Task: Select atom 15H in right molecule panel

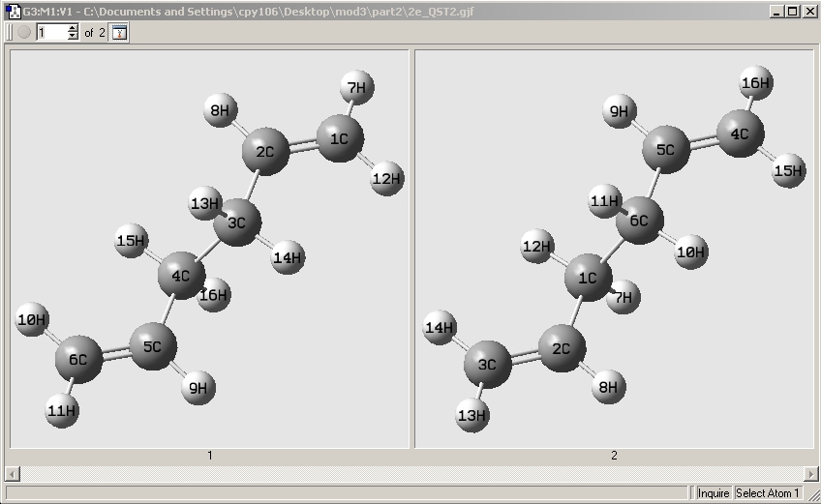Action: [x=788, y=170]
